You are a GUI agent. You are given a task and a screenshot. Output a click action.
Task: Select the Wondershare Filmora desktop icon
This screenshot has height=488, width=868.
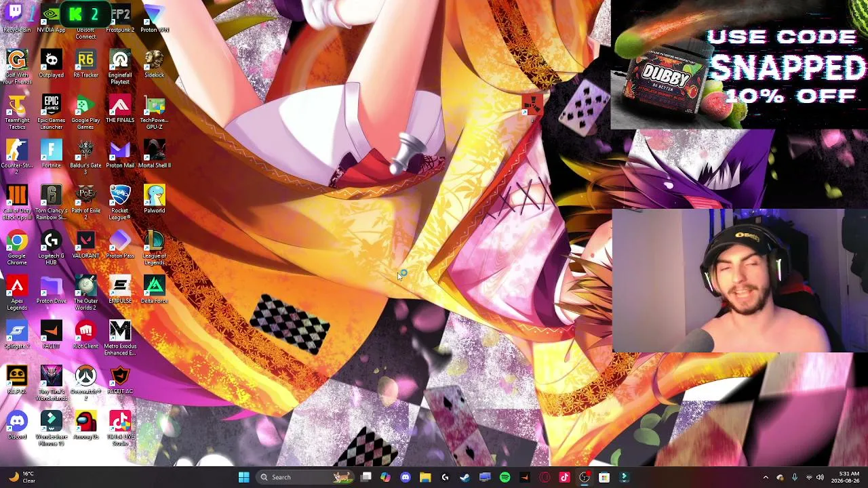[51, 429]
